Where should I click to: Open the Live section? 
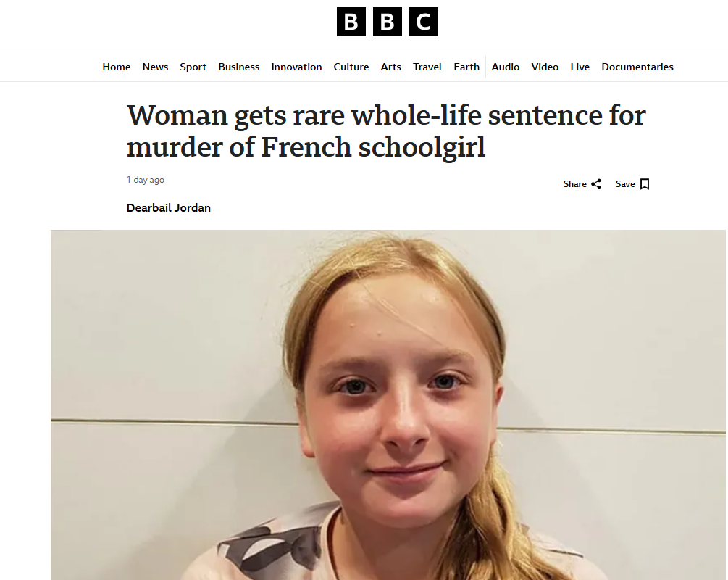click(580, 67)
